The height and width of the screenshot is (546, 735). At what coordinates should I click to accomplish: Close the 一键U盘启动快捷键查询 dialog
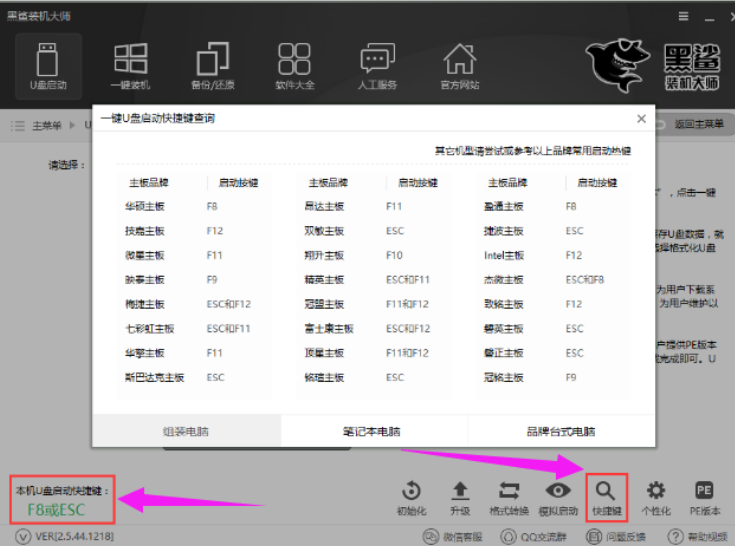click(x=641, y=119)
